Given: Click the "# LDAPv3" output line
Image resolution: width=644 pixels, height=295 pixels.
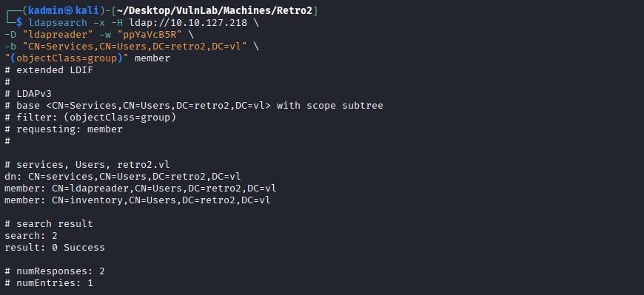Looking at the screenshot, I should 28,94.
